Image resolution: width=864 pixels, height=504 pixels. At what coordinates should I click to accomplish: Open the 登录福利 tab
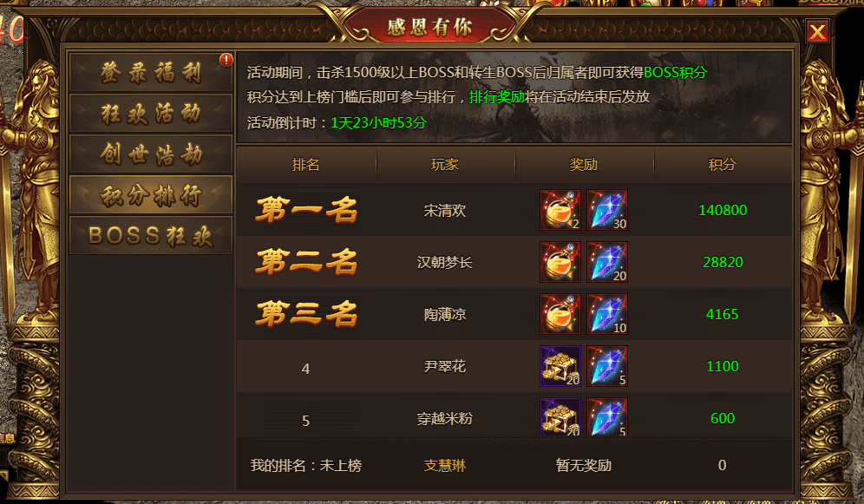(x=151, y=72)
